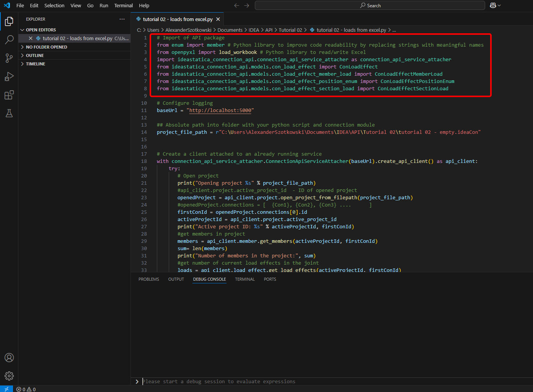Open the Explorer view icon
Screen dimensions: 533x392
(9, 22)
